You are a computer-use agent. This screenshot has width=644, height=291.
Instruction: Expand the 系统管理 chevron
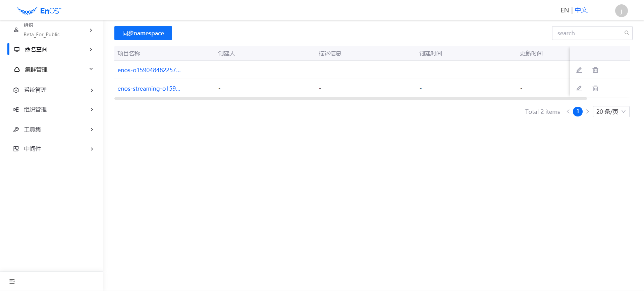tap(92, 90)
